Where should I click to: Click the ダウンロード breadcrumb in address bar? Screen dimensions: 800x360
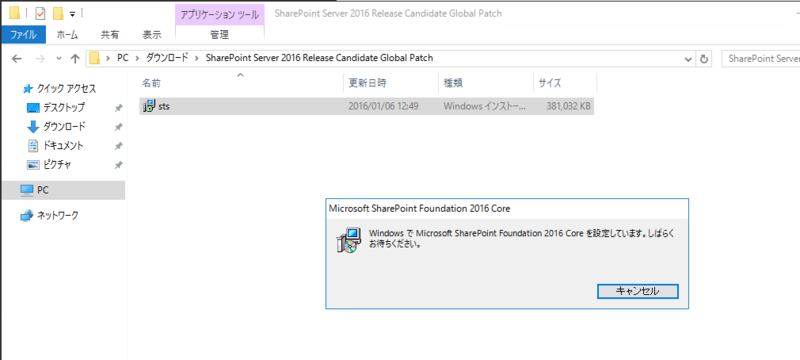pos(167,58)
